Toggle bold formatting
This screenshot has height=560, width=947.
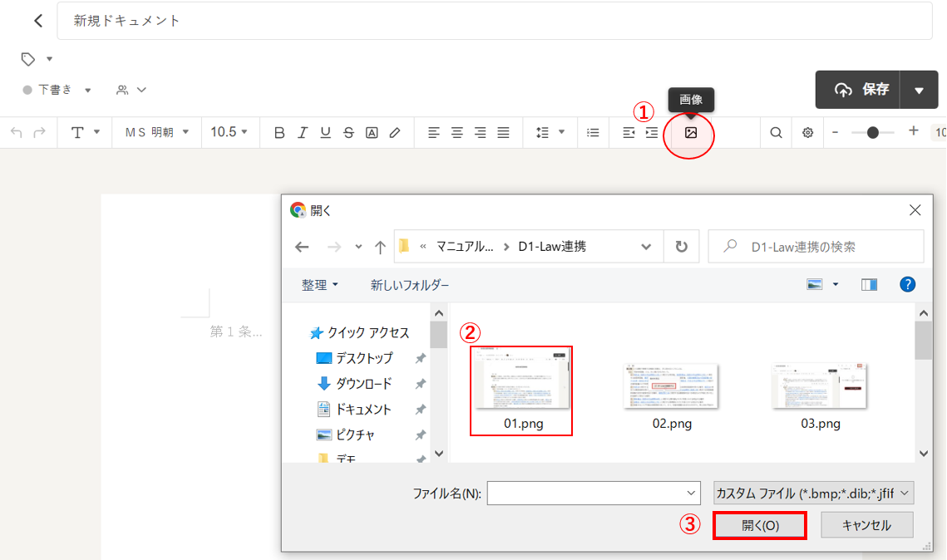(x=279, y=133)
